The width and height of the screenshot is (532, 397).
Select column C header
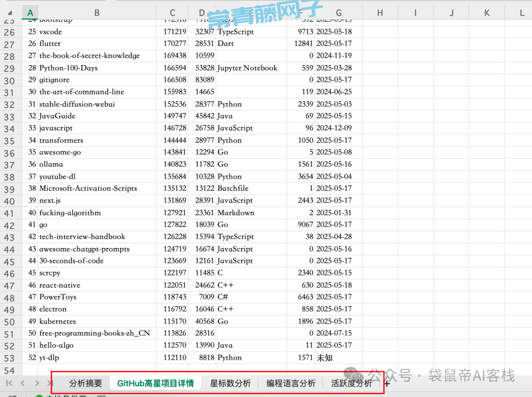click(x=172, y=13)
